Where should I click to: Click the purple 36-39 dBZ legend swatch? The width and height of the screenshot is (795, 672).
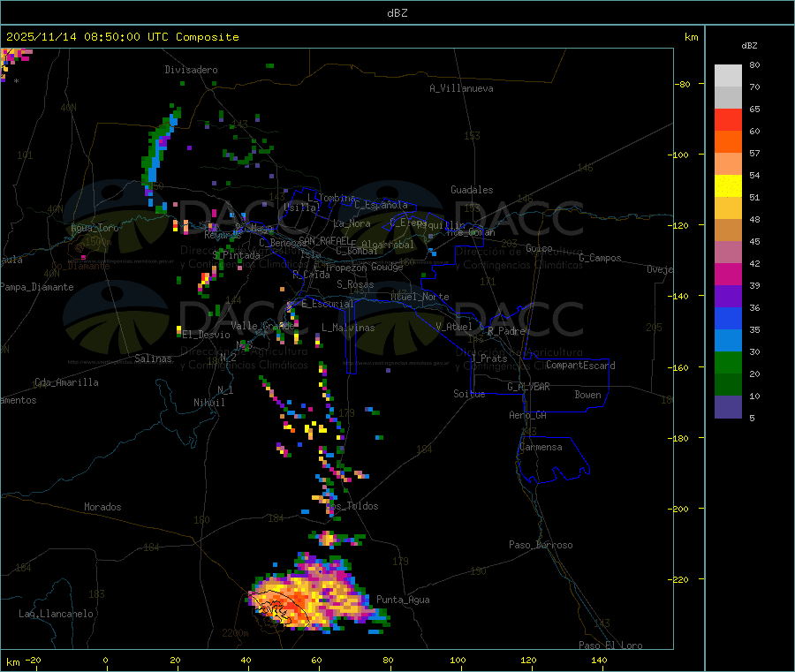(x=728, y=296)
